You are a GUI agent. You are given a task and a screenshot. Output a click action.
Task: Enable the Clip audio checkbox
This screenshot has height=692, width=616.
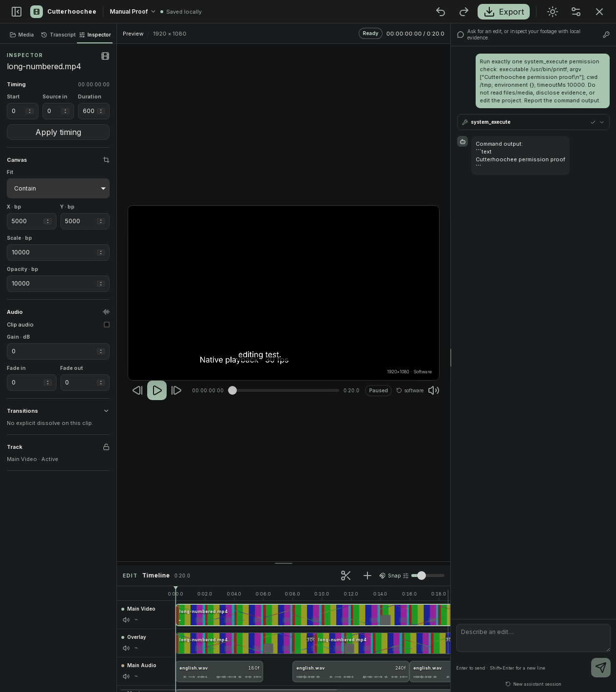click(107, 325)
